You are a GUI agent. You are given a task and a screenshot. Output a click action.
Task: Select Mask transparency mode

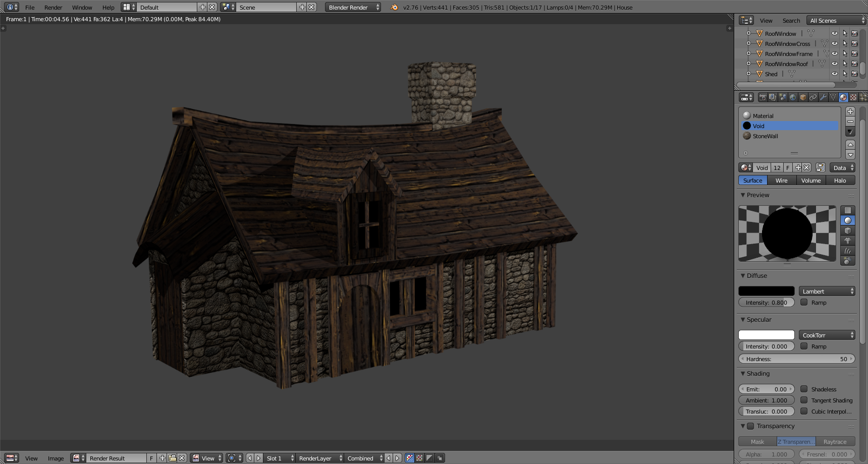(757, 441)
